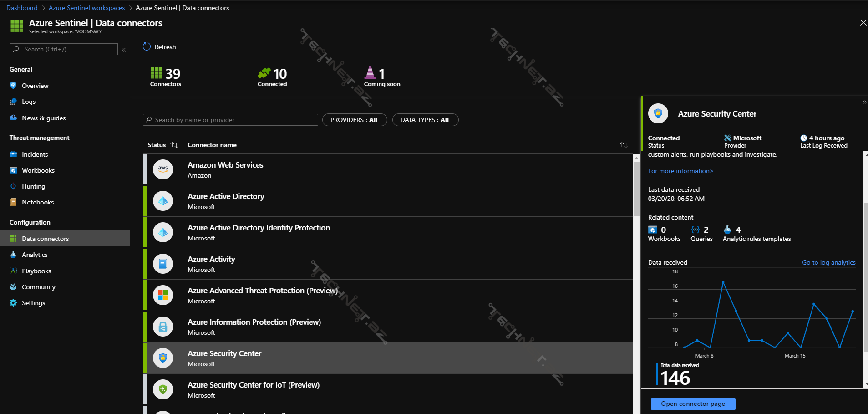868x414 pixels.
Task: Click the Azure Information Protection lock icon
Action: (x=163, y=327)
